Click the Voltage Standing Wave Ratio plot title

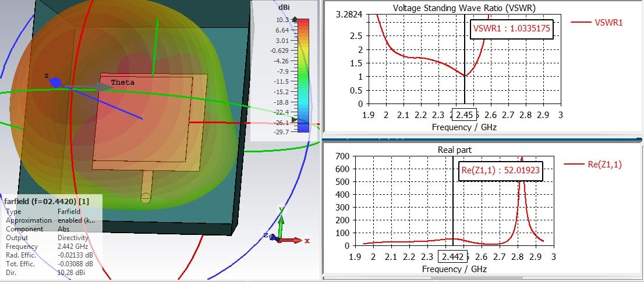pyautogui.click(x=463, y=8)
